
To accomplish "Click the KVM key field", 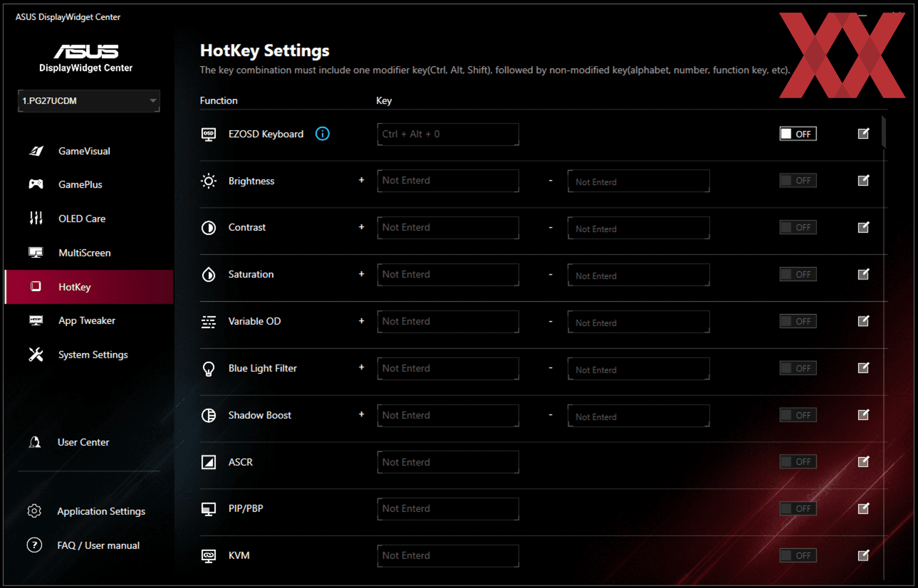I will pyautogui.click(x=448, y=555).
